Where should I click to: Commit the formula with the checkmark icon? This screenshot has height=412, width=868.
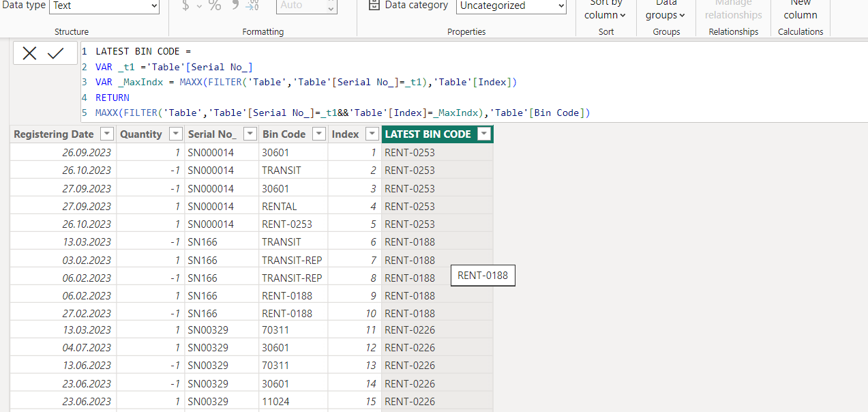(55, 53)
